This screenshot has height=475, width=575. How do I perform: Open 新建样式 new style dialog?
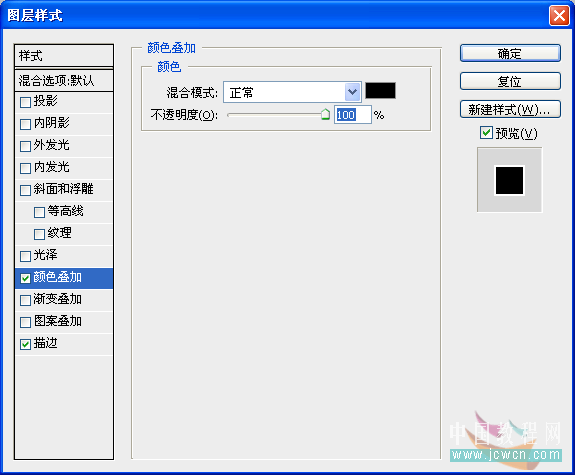[x=510, y=109]
